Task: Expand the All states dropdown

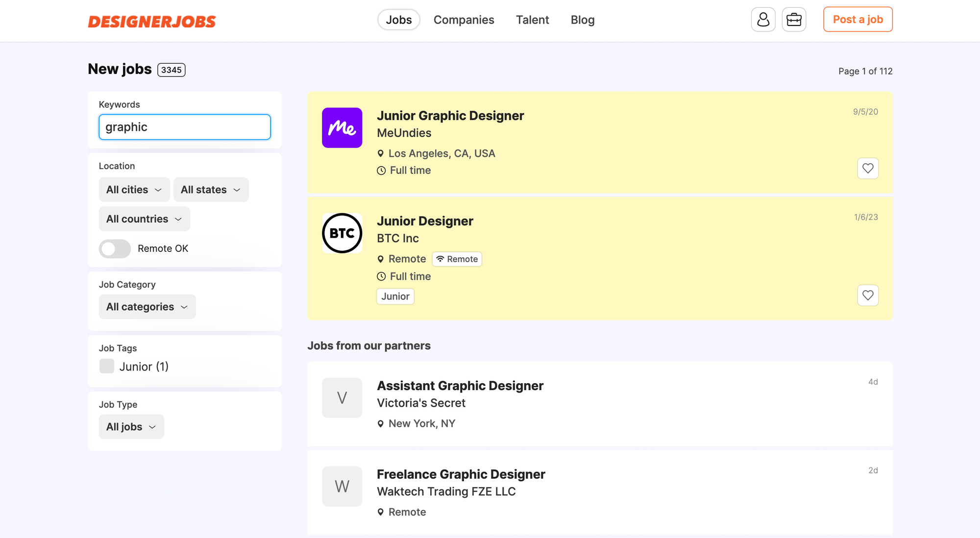Action: [211, 190]
